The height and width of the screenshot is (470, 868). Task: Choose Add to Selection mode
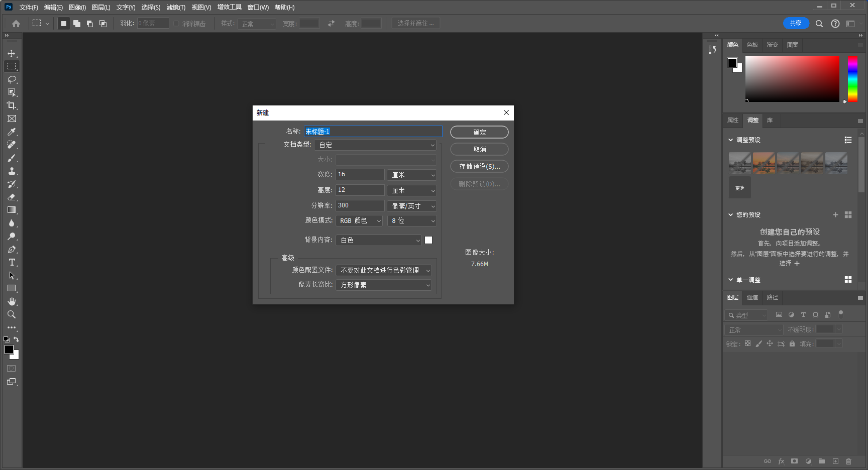point(77,24)
